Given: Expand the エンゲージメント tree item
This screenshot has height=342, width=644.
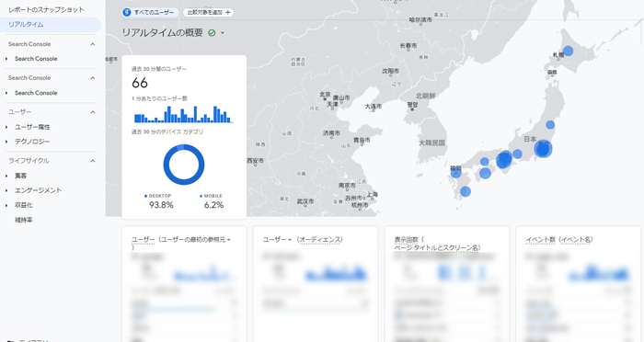Looking at the screenshot, I should (6, 190).
